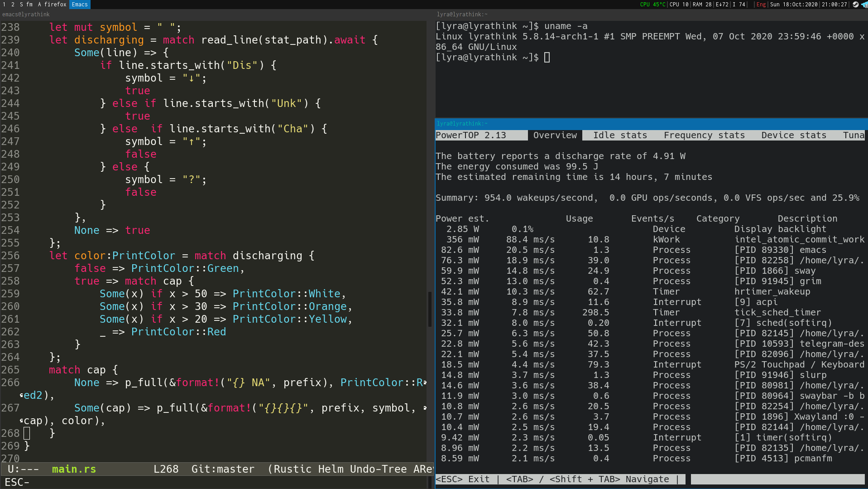Open the cut-off Tunables tab in PowerTOP

coord(854,135)
